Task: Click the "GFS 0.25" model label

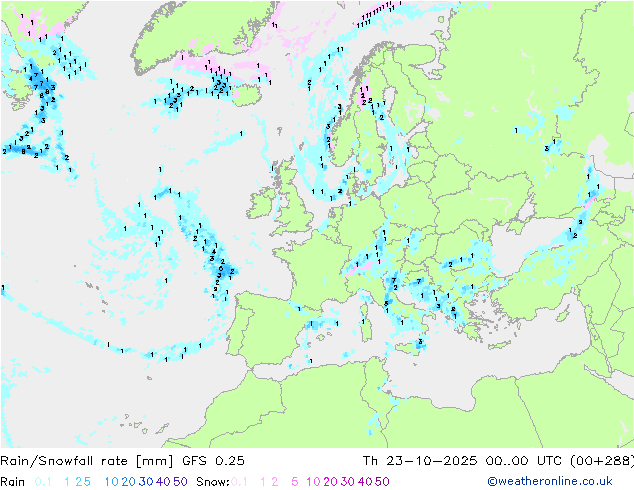Action: [x=213, y=461]
